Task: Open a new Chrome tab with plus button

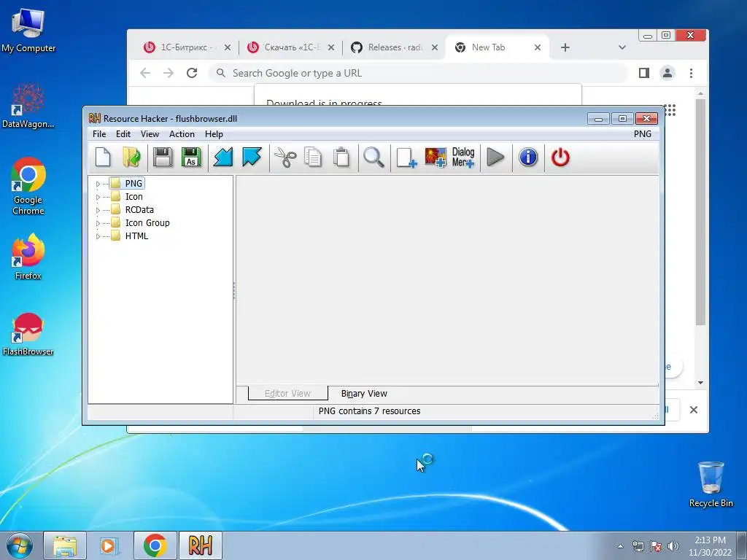Action: pos(565,47)
